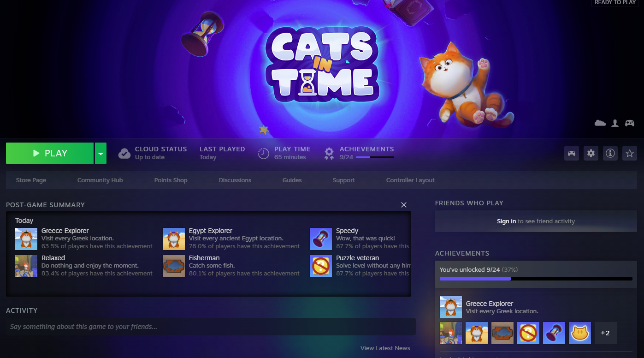Go to Community Hub
Screen dimensions: 644x358
pos(100,180)
